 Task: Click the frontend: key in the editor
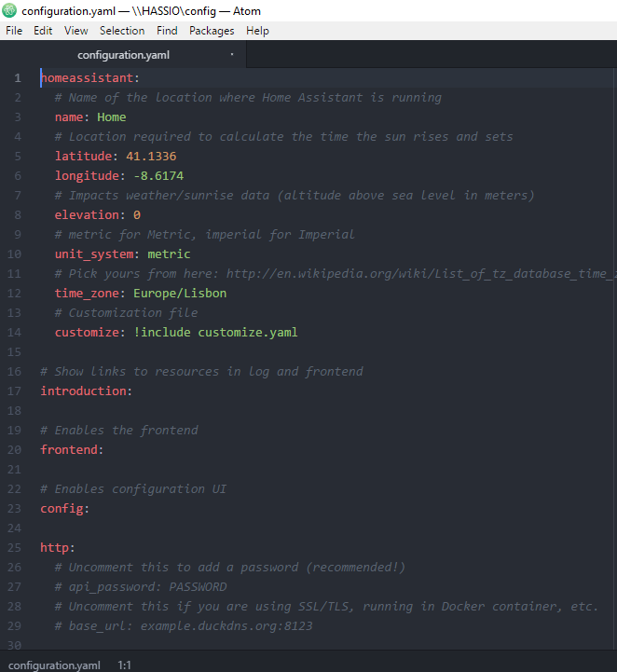pyautogui.click(x=72, y=449)
